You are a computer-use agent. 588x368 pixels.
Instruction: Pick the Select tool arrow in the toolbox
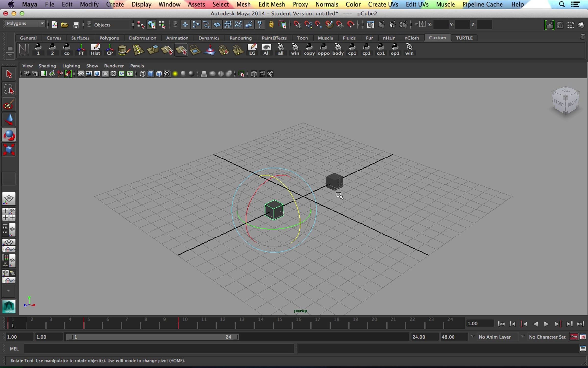tap(9, 74)
